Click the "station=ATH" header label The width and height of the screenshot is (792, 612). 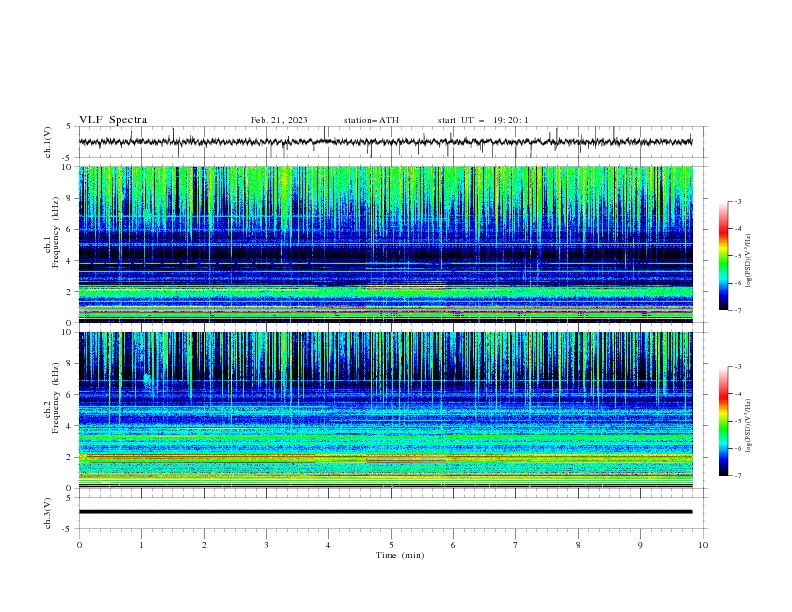(x=371, y=120)
